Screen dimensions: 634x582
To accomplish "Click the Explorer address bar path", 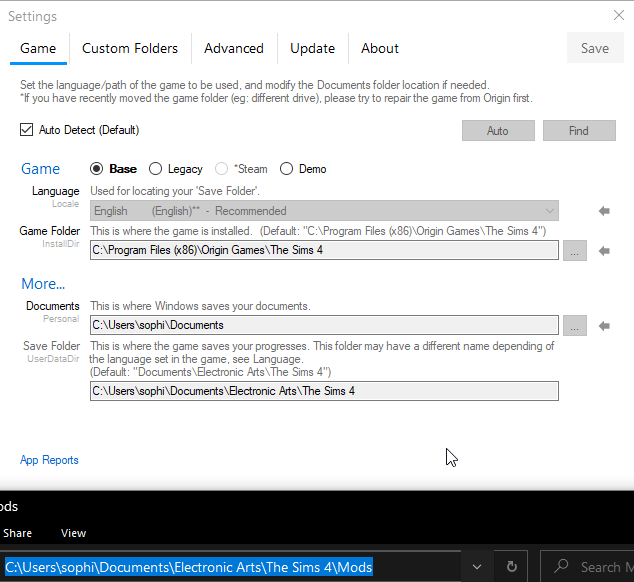I will pyautogui.click(x=188, y=567).
